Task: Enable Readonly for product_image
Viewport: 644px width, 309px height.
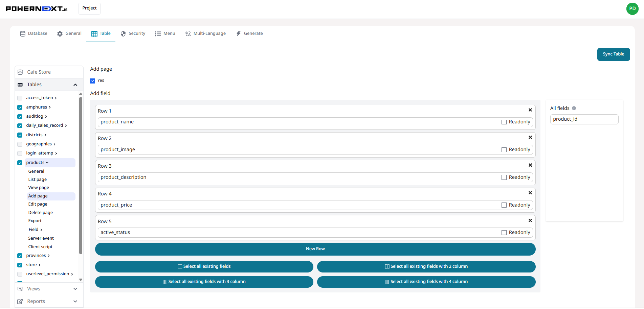Action: tap(504, 150)
